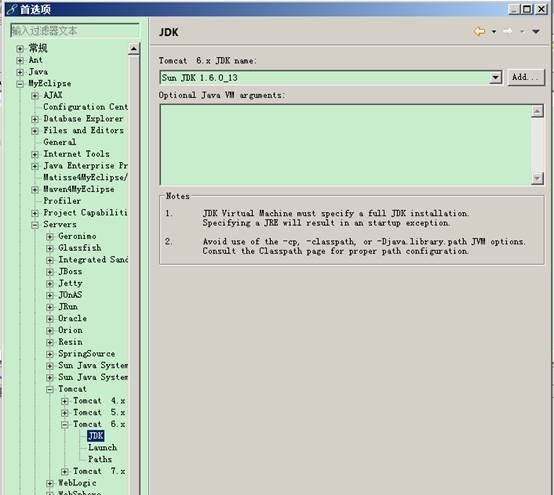The height and width of the screenshot is (495, 554).
Task: Collapse the MyEclipse tree node
Action: [x=20, y=84]
